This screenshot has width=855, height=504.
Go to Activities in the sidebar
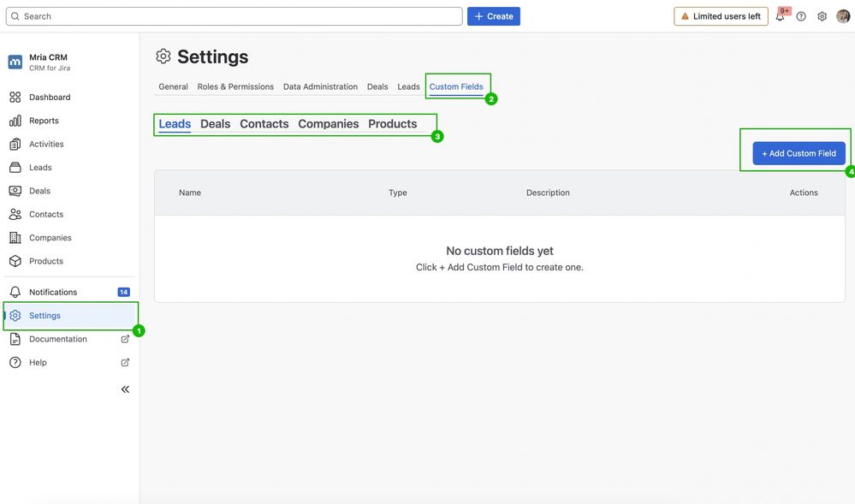coord(46,144)
